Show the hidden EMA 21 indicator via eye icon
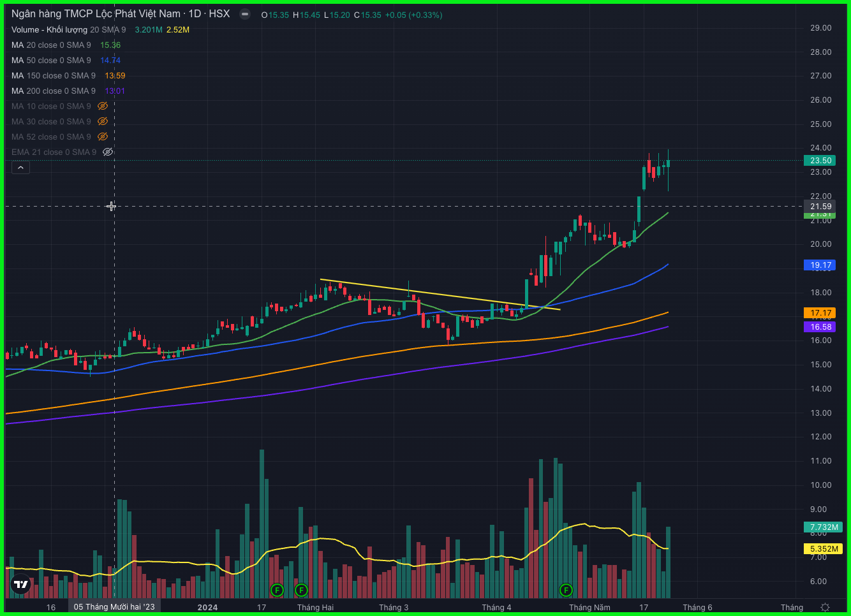Image resolution: width=851 pixels, height=616 pixels. click(108, 152)
